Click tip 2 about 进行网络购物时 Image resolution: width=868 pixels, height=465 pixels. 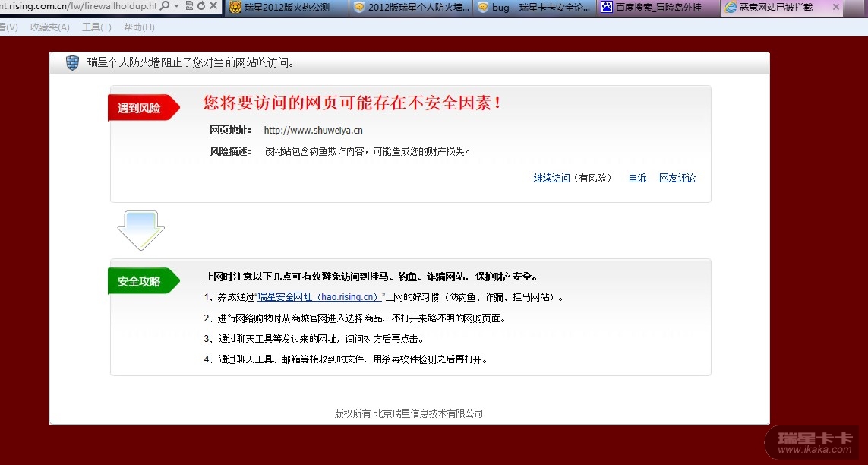coord(355,318)
